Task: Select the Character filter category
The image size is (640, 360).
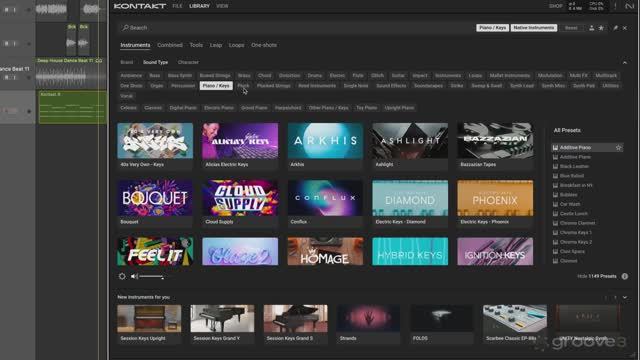Action: coord(188,62)
